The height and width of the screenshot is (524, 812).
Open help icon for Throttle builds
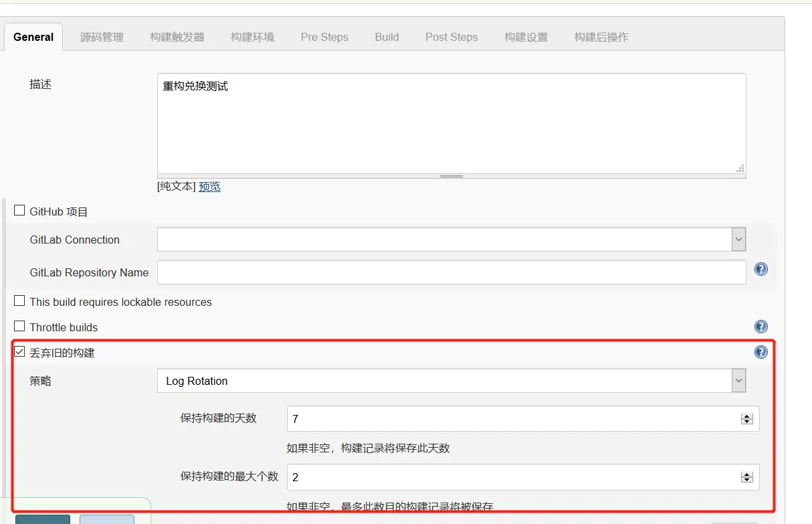click(x=760, y=327)
